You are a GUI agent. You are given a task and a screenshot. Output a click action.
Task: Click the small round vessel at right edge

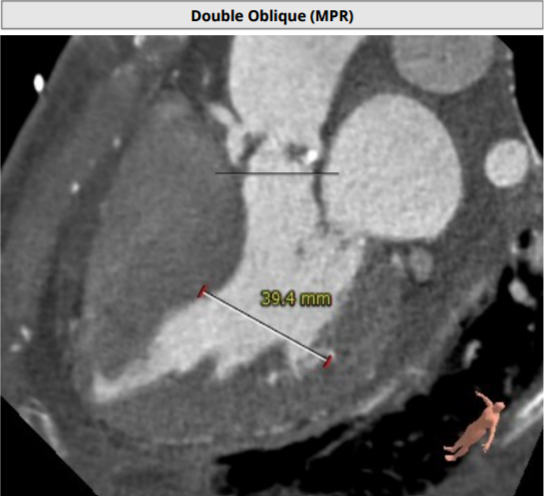click(x=507, y=163)
